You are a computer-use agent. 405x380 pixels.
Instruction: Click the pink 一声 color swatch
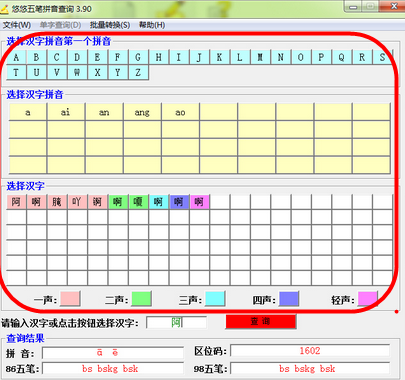(x=70, y=299)
